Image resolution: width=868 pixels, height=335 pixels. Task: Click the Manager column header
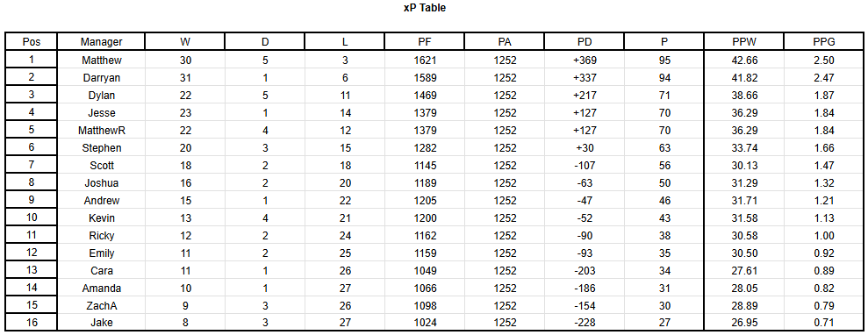(101, 41)
